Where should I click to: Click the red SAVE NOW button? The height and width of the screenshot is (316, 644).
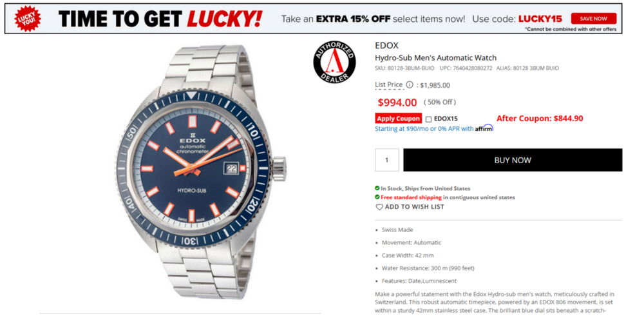click(x=594, y=19)
